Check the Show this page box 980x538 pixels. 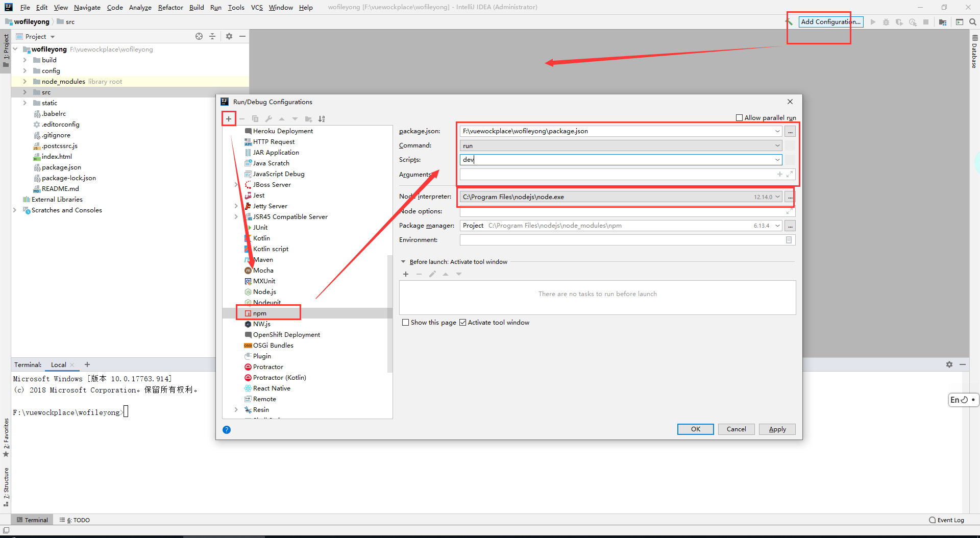click(405, 323)
